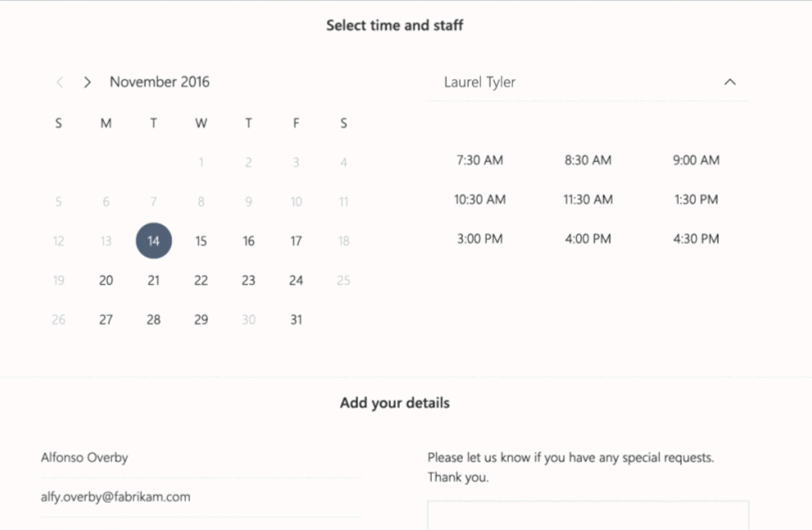Select the 7:30 AM time slot

click(x=480, y=160)
